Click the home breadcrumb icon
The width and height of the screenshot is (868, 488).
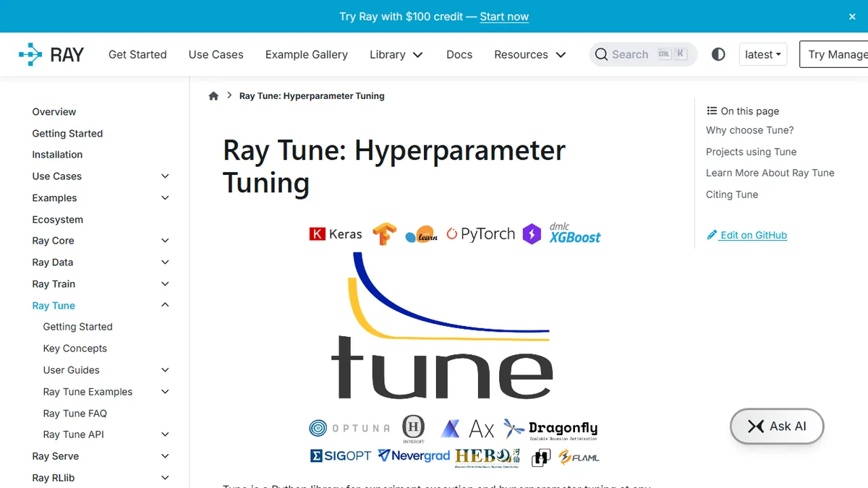213,95
